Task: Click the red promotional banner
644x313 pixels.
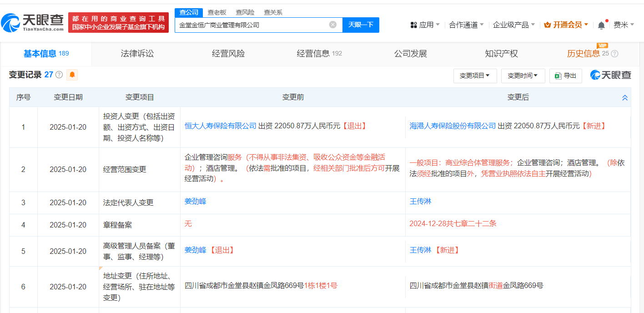Action: [x=118, y=23]
